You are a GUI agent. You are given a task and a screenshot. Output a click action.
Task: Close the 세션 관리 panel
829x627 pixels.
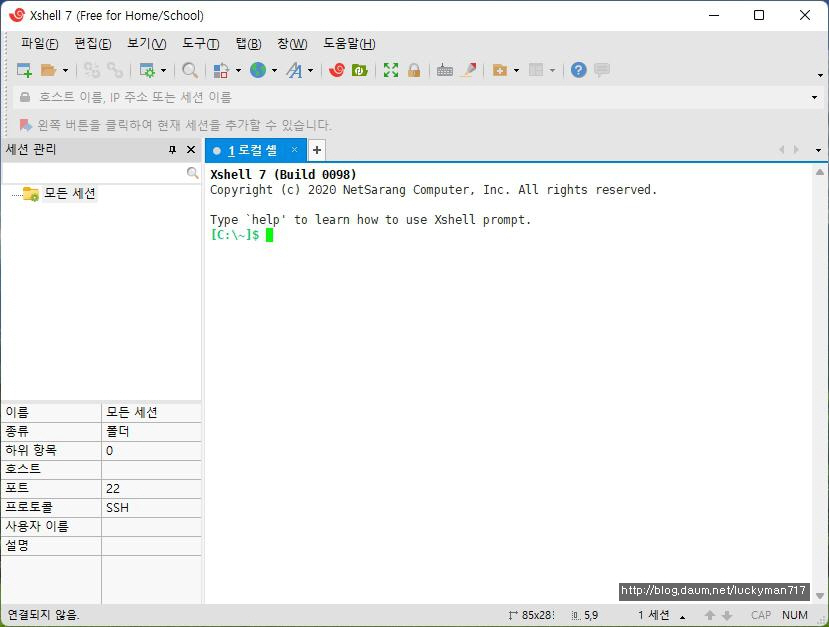pyautogui.click(x=191, y=150)
